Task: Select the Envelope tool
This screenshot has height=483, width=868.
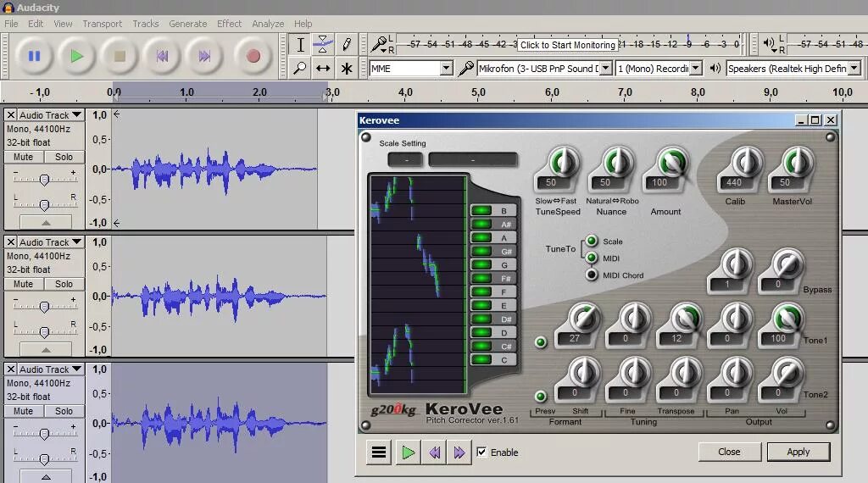Action: (x=323, y=44)
